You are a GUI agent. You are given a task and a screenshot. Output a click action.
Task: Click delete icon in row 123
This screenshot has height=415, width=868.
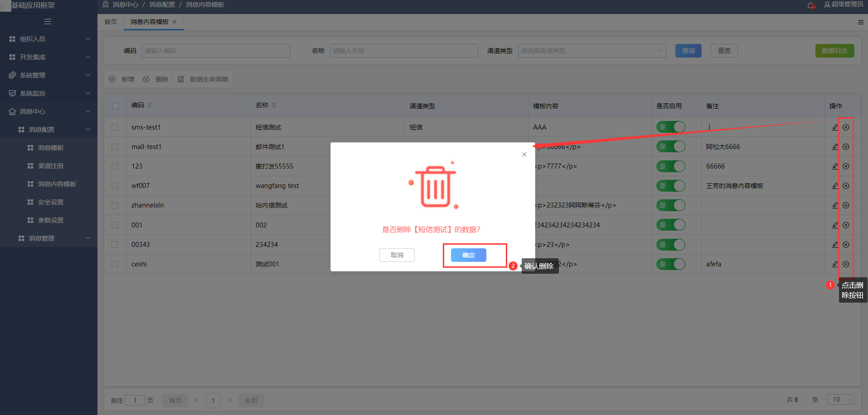pos(846,166)
